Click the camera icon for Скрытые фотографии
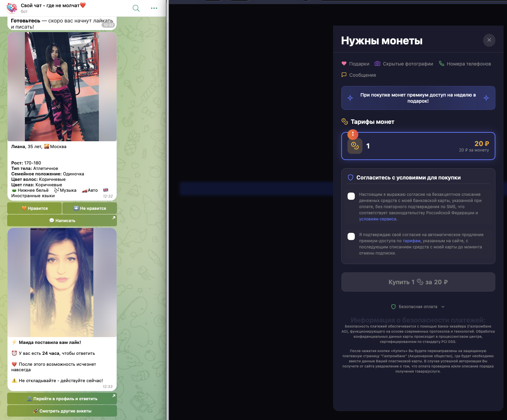Screen dimensions: 507x420 pyautogui.click(x=377, y=63)
